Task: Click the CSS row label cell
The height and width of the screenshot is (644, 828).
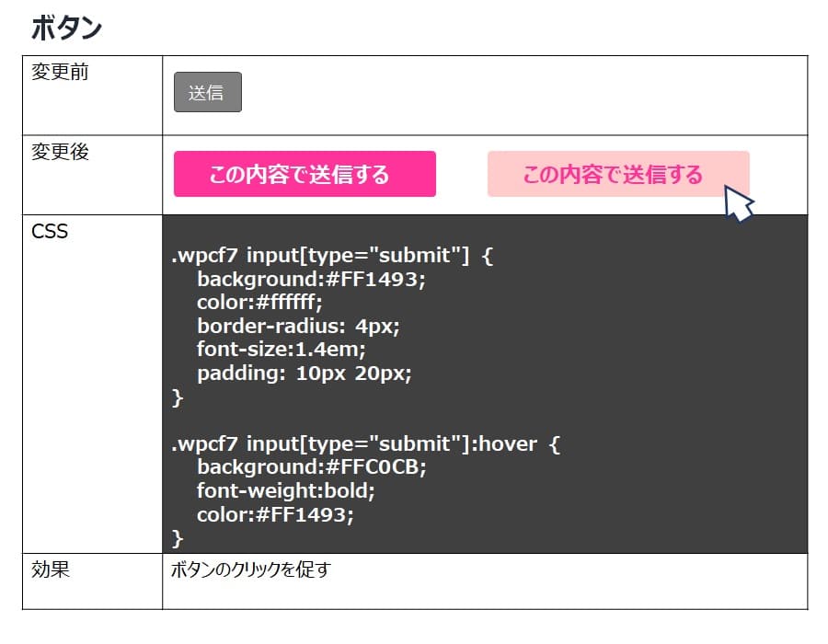Action: click(x=48, y=231)
